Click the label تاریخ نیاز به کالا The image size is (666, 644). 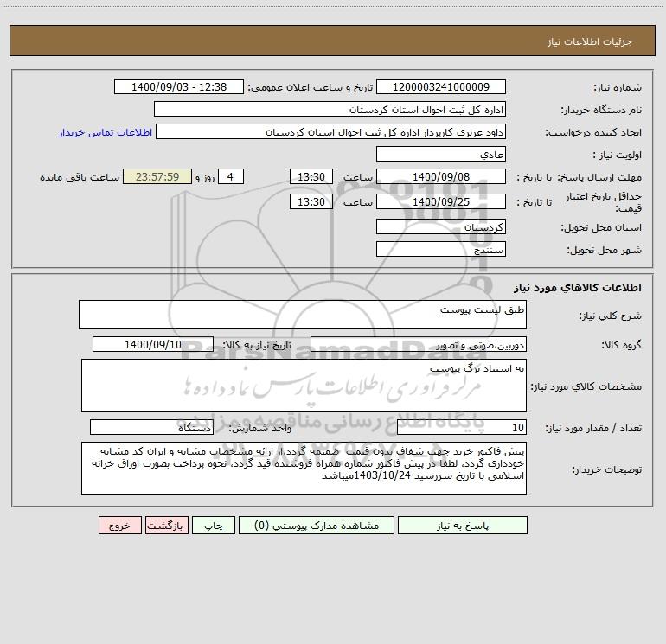[257, 345]
